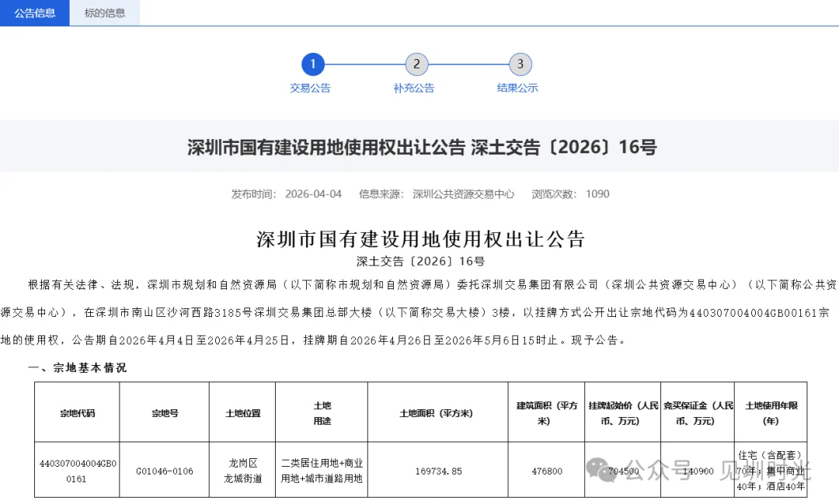The width and height of the screenshot is (839, 504).
Task: Click the 土地使用年限(年) column header
Action: pyautogui.click(x=771, y=413)
